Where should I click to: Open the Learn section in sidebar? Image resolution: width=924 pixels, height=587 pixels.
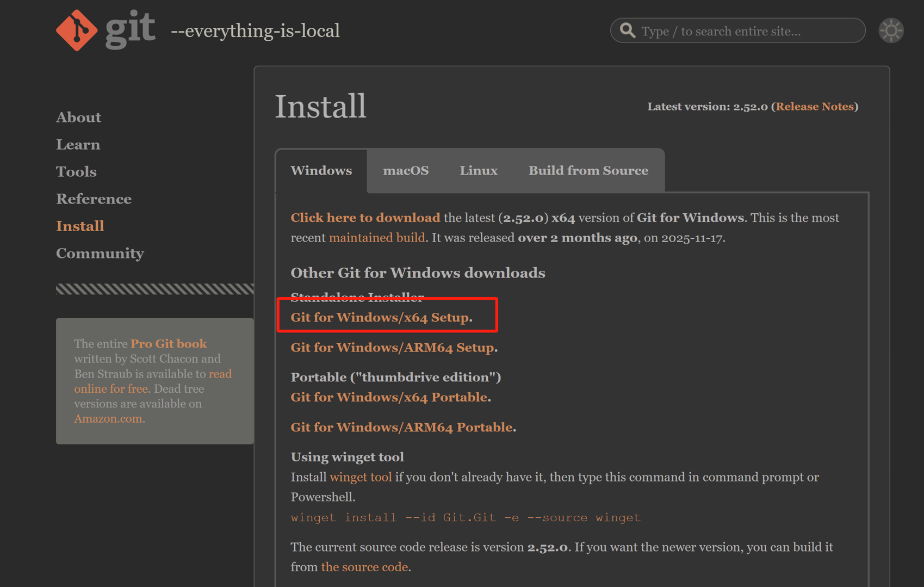coord(78,144)
